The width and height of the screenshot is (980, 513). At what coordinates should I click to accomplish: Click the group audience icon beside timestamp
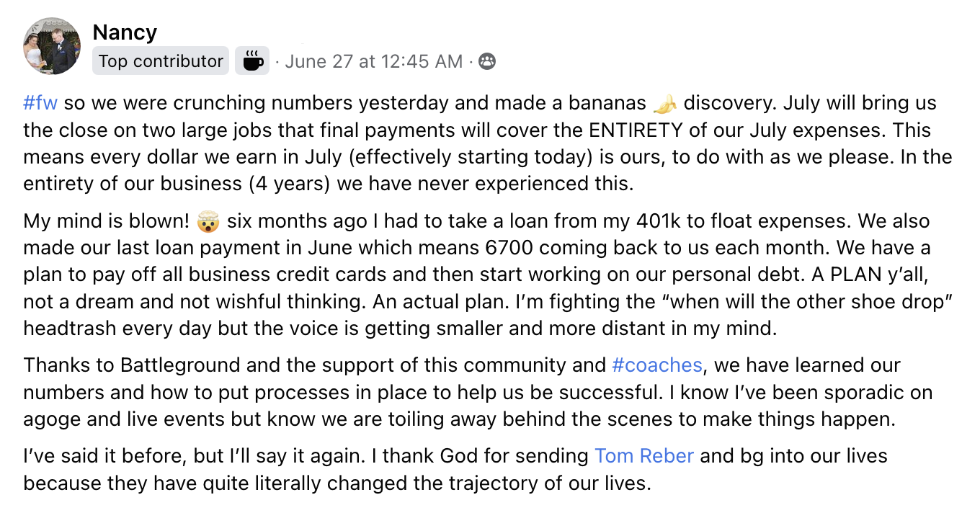pyautogui.click(x=487, y=61)
